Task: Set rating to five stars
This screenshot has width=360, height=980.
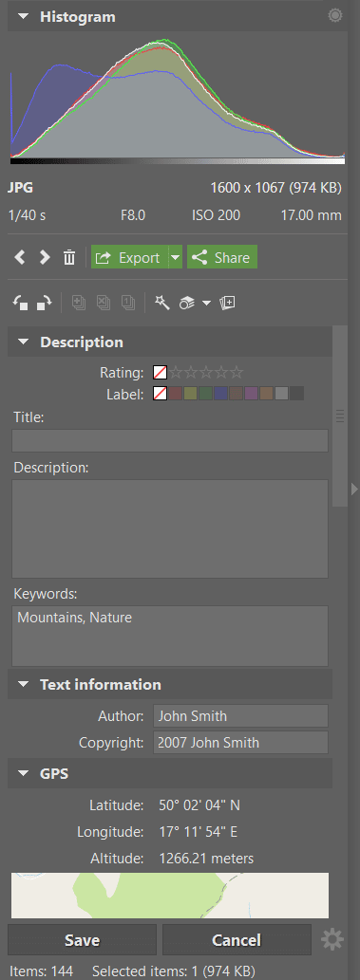Action: (236, 373)
